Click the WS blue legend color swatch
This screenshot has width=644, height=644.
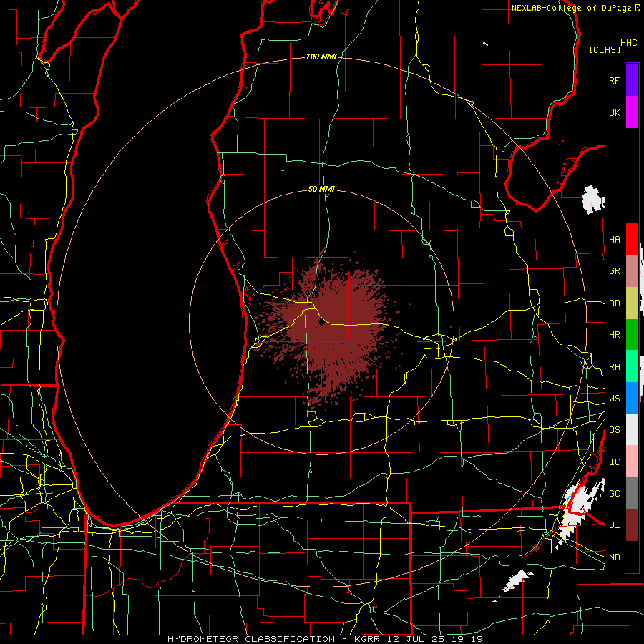coord(632,398)
